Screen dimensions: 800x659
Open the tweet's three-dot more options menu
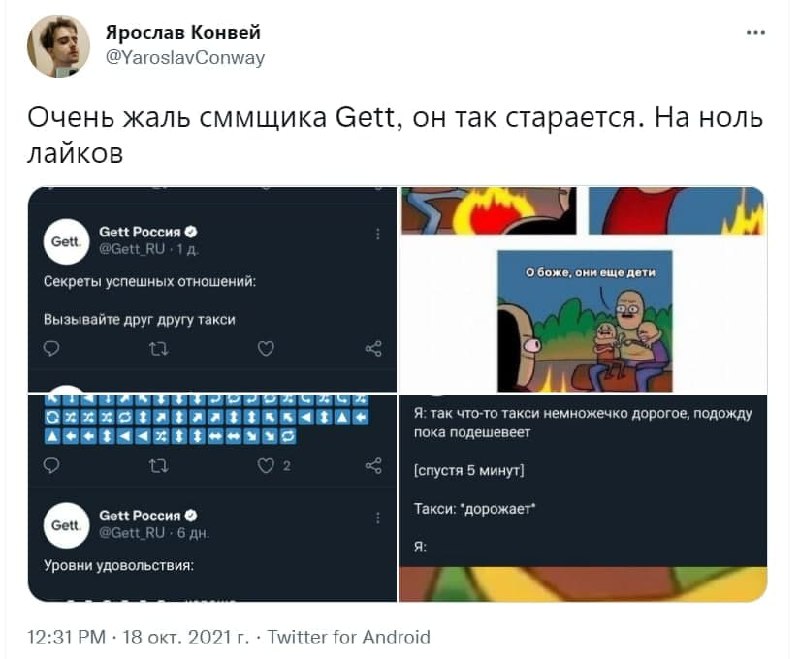pyautogui.click(x=756, y=32)
